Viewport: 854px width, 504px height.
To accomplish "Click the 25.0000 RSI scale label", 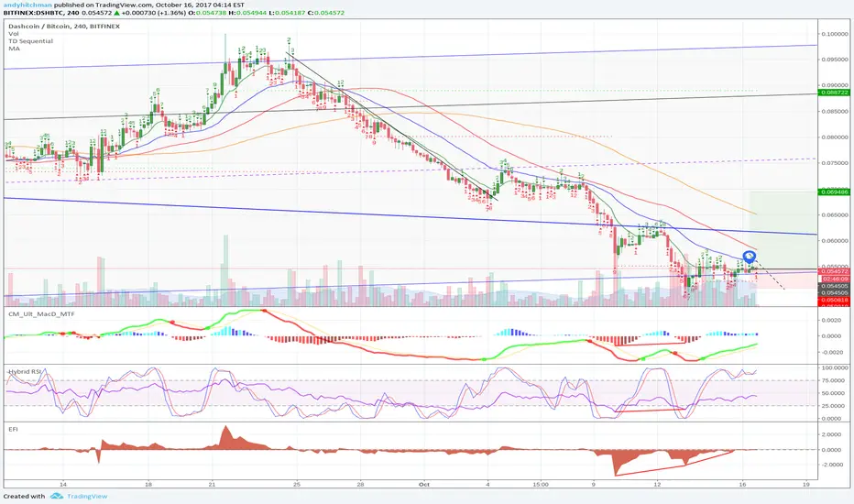I will 835,407.
